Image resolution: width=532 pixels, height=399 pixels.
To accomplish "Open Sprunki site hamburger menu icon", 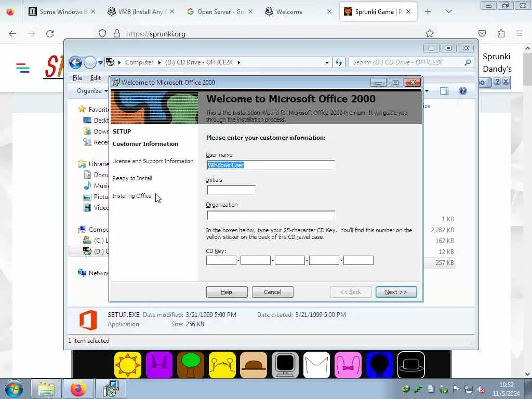I will (x=23, y=68).
